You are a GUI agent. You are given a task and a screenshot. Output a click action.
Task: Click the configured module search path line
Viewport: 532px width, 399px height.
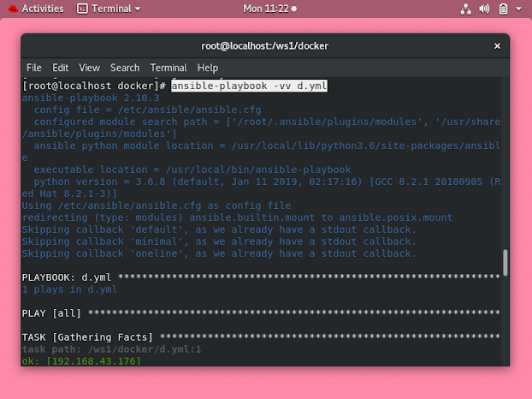pos(261,128)
